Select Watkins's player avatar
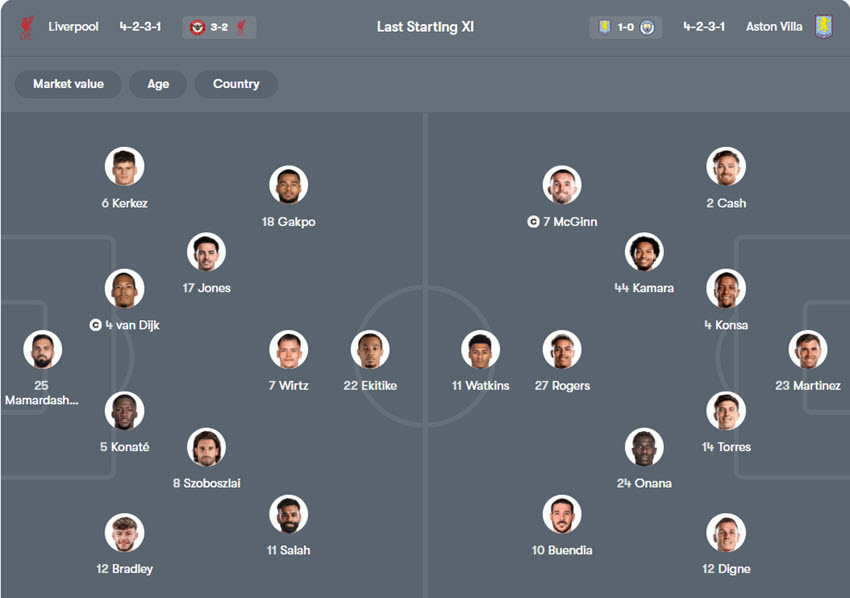 point(480,350)
